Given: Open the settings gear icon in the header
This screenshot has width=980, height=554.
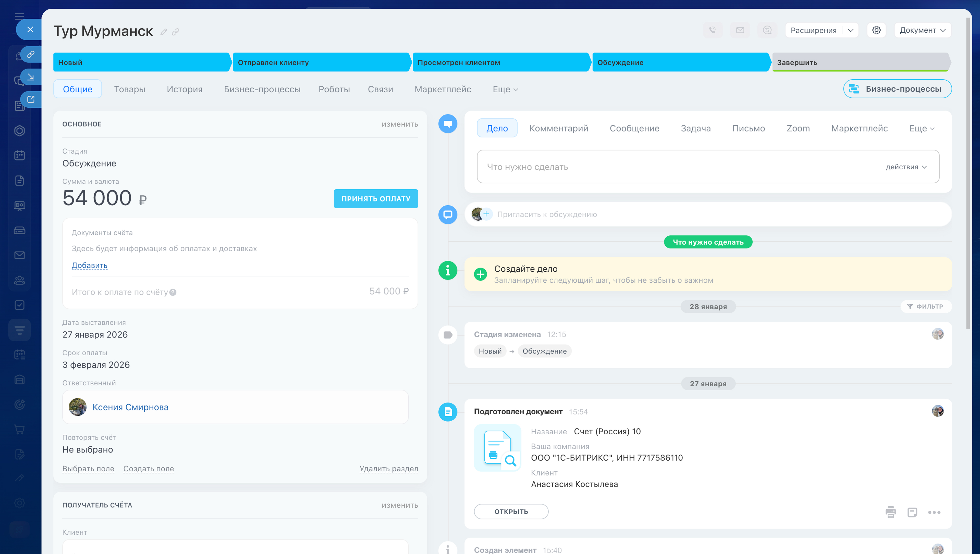Looking at the screenshot, I should tap(876, 30).
